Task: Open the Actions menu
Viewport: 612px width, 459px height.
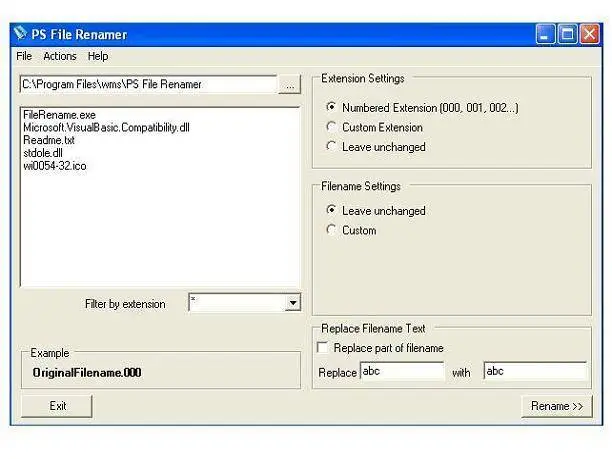Action: pyautogui.click(x=60, y=56)
